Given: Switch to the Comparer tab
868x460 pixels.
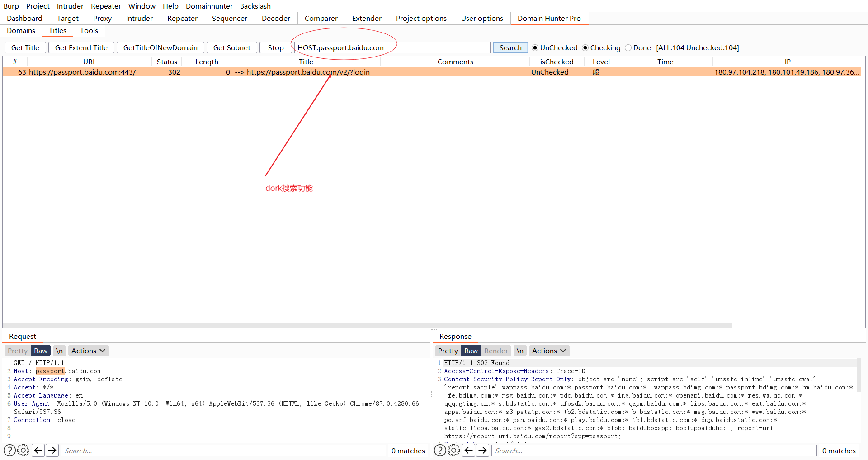Looking at the screenshot, I should tap(321, 18).
